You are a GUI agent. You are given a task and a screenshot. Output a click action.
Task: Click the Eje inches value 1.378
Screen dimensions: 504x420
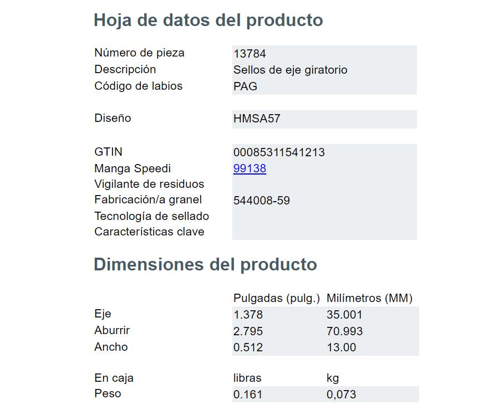coord(248,315)
